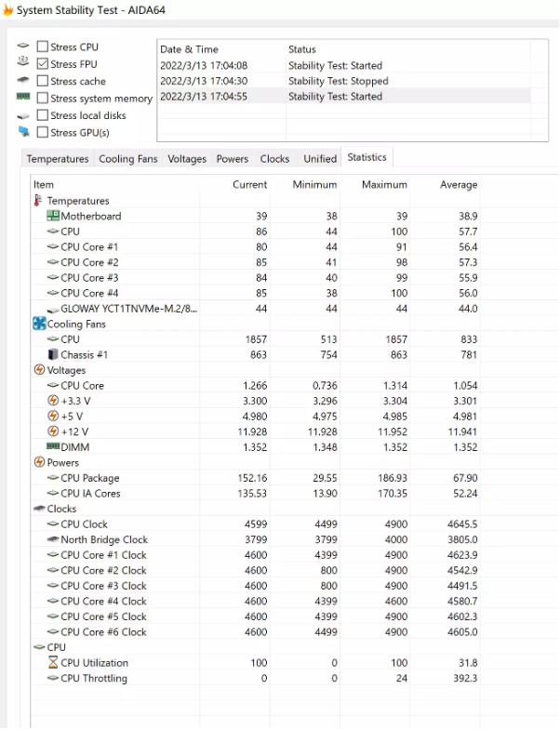Tick the Stress GPU(s) checkbox
560x729 pixels.
click(x=43, y=132)
